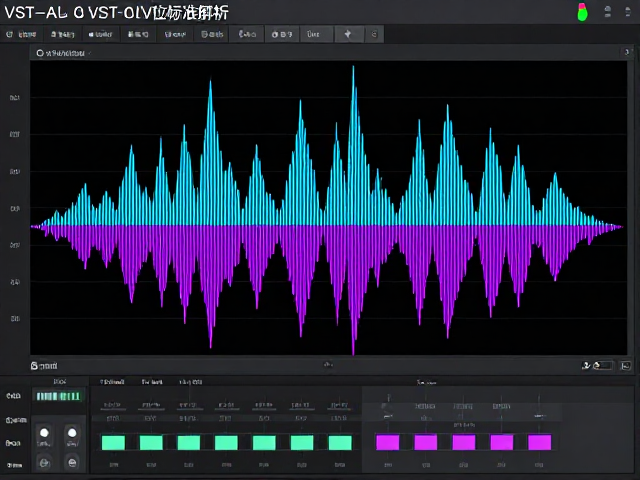Switch to the second tab above the green pads
The height and width of the screenshot is (480, 640).
pos(152,382)
